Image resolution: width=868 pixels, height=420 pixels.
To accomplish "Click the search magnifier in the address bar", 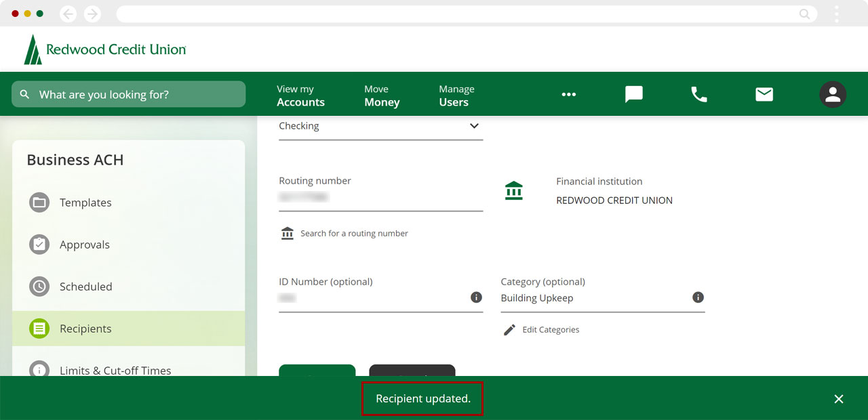I will click(804, 14).
